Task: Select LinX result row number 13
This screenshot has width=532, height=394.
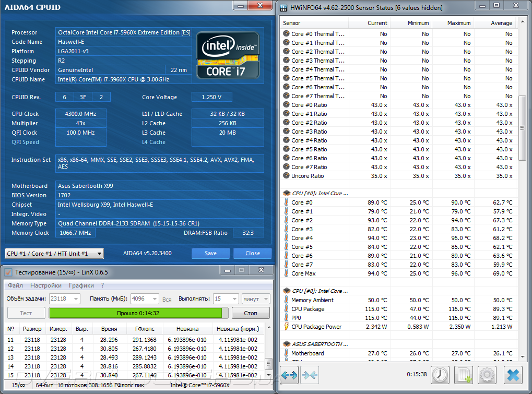Action: (x=134, y=357)
